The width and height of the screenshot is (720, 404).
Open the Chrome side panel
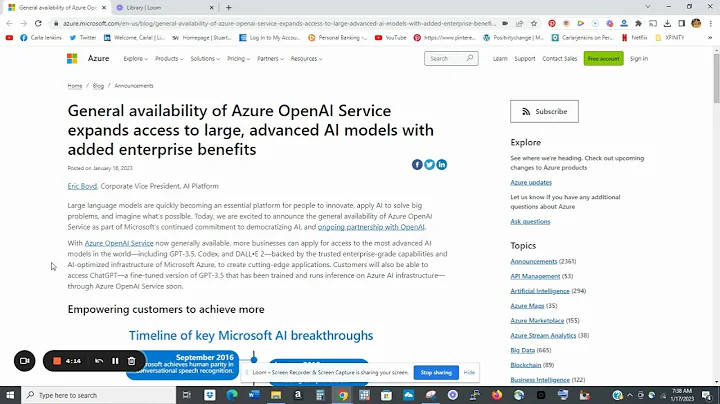point(682,23)
